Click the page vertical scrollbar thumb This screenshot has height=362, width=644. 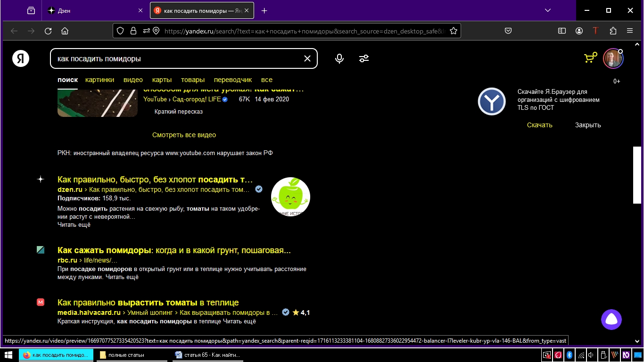click(637, 175)
